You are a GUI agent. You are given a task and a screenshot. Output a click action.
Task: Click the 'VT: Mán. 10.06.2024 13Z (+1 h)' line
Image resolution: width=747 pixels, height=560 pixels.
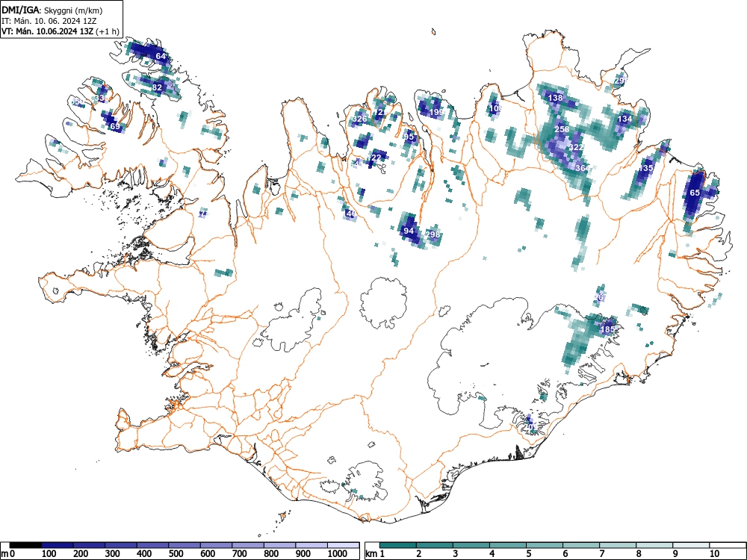[x=60, y=31]
